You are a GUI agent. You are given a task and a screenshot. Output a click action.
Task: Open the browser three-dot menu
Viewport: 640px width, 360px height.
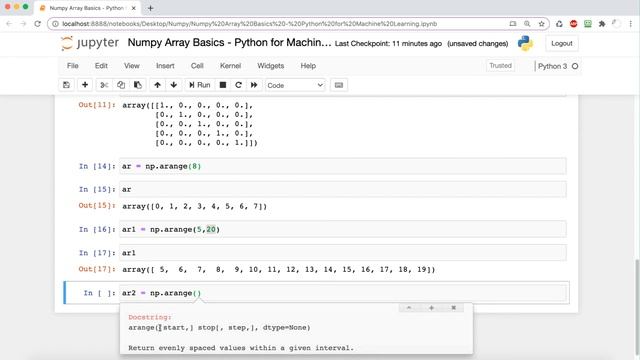pyautogui.click(x=631, y=24)
